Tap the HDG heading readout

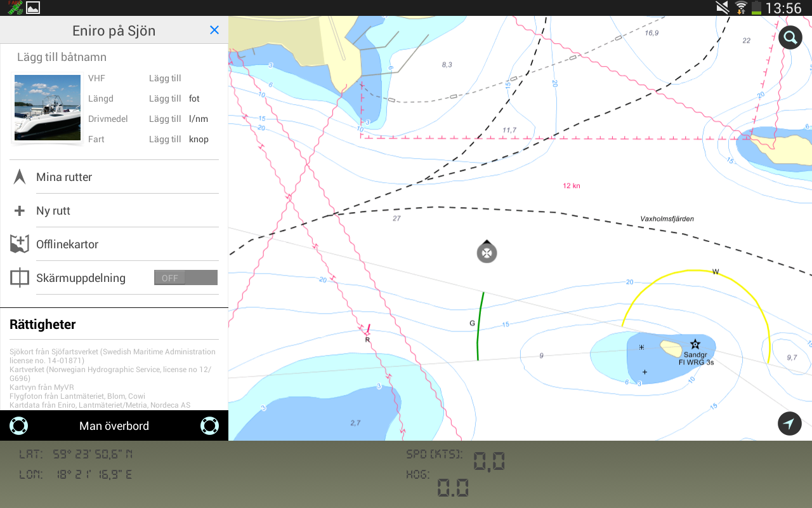[438, 483]
